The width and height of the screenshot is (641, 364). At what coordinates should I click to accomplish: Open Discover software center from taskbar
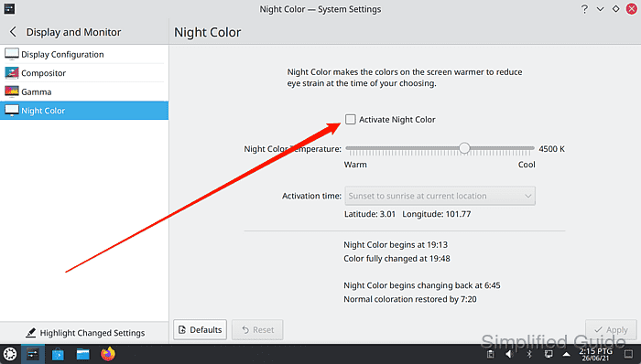click(58, 354)
